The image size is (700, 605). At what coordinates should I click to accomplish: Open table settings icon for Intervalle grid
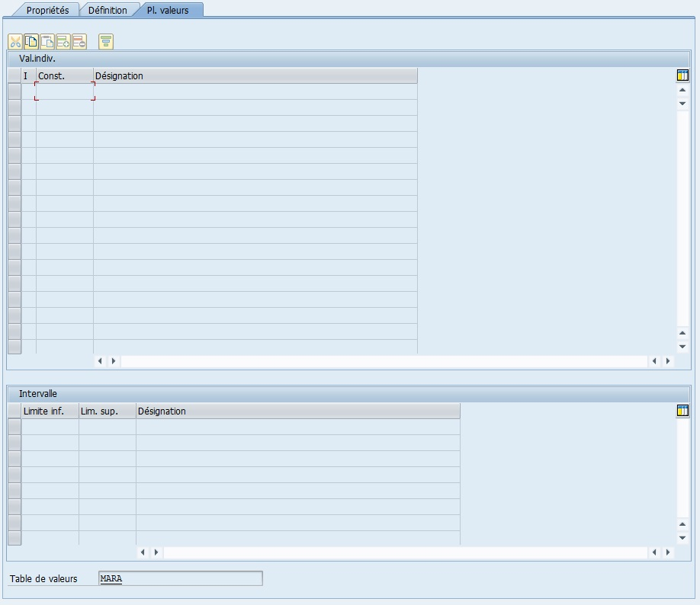(x=682, y=411)
